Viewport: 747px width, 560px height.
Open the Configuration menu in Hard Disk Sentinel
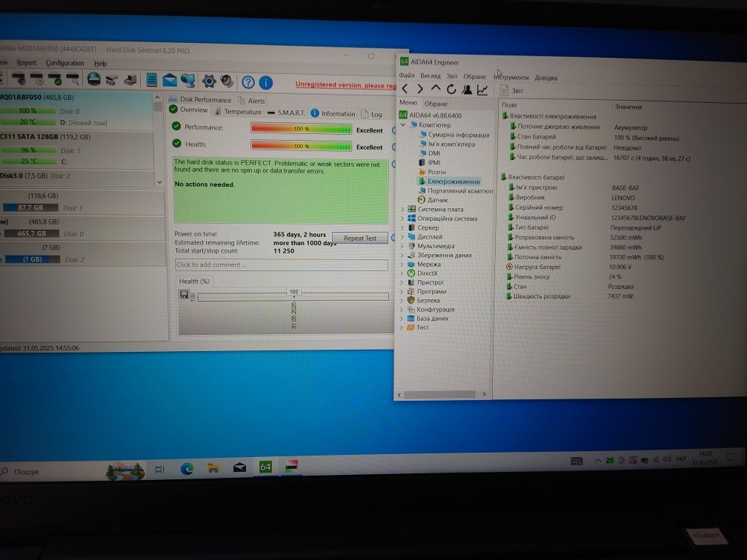[x=64, y=63]
